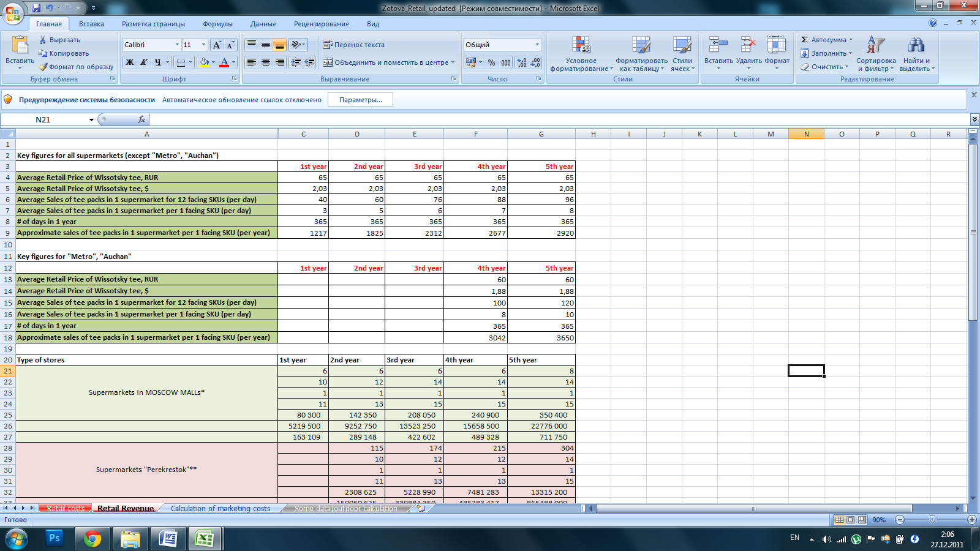Viewport: 980px width, 551px height.
Task: Save workbook via quick access toolbar
Action: click(36, 8)
